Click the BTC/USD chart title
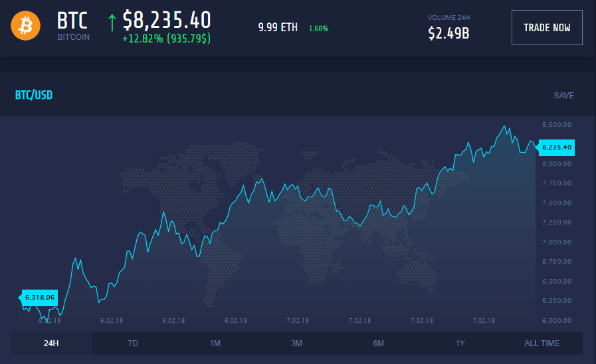The image size is (596, 364). [34, 95]
